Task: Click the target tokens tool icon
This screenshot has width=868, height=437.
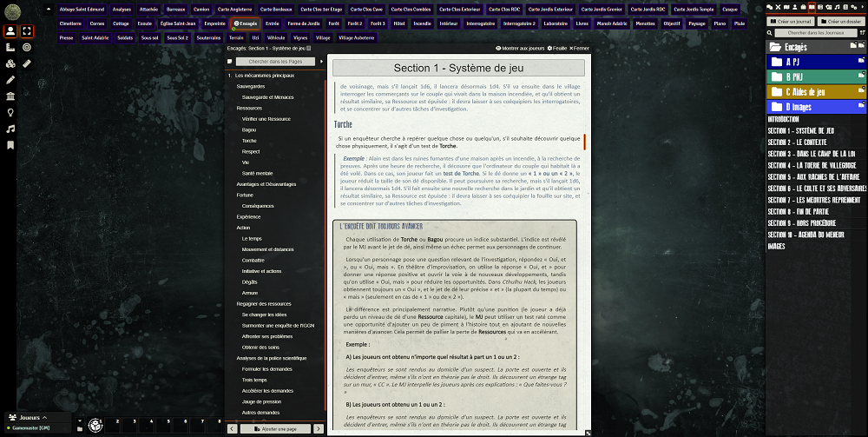Action: (x=27, y=47)
